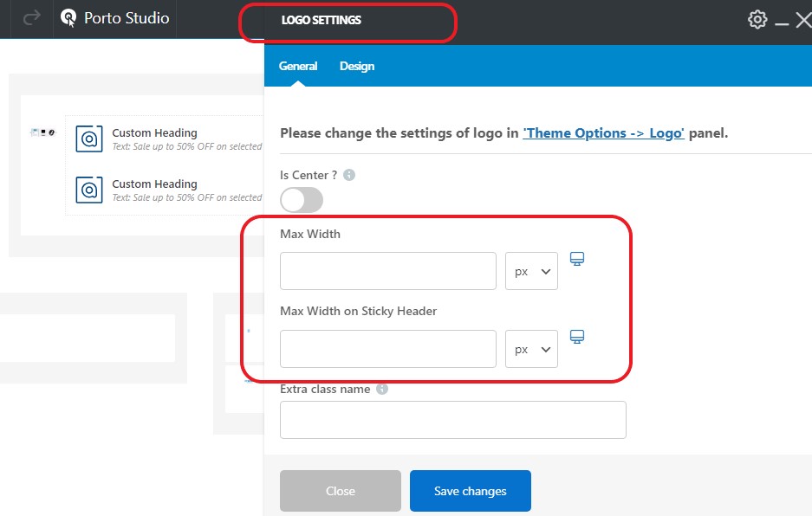Click the redo arrow icon

32,18
